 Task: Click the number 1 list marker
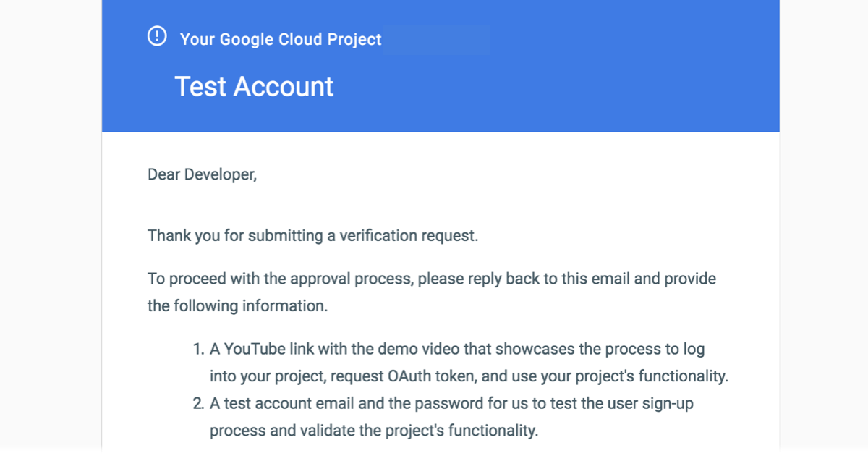198,350
